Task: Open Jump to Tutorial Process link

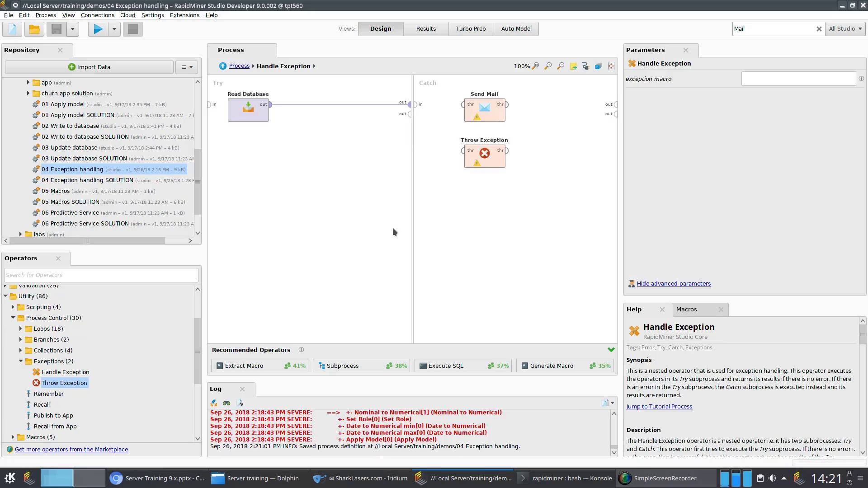Action: pos(659,407)
